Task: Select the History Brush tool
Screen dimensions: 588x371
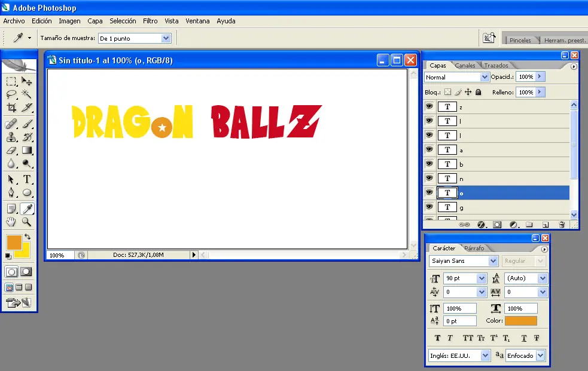Action: (x=27, y=137)
